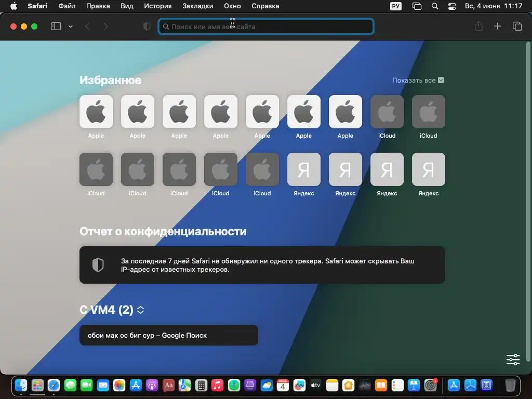Click the Safari icon in the dock
Image resolution: width=532 pixels, height=399 pixels.
(x=54, y=385)
